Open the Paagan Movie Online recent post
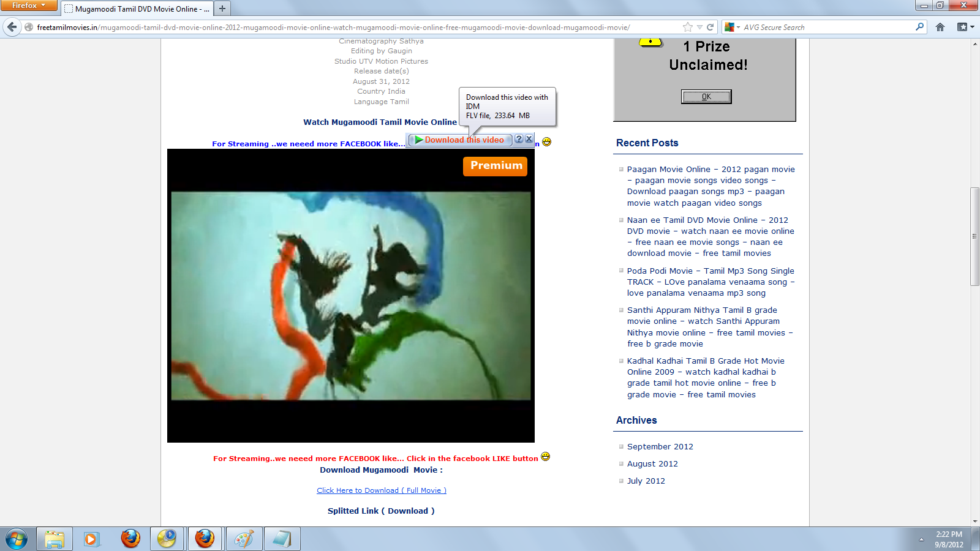The width and height of the screenshot is (980, 551). tap(710, 186)
